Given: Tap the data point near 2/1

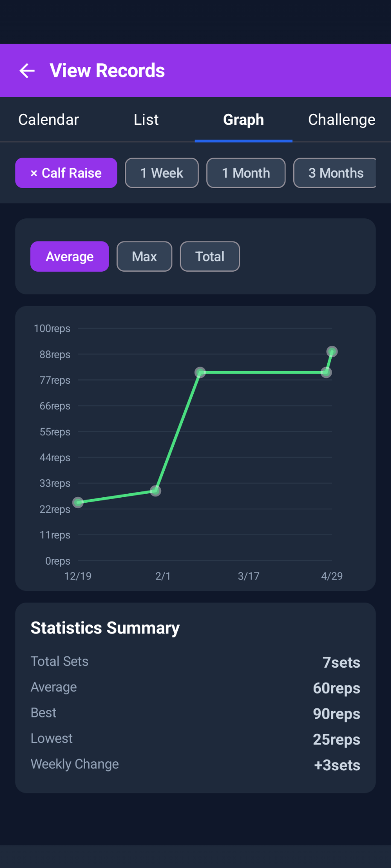Looking at the screenshot, I should point(155,491).
